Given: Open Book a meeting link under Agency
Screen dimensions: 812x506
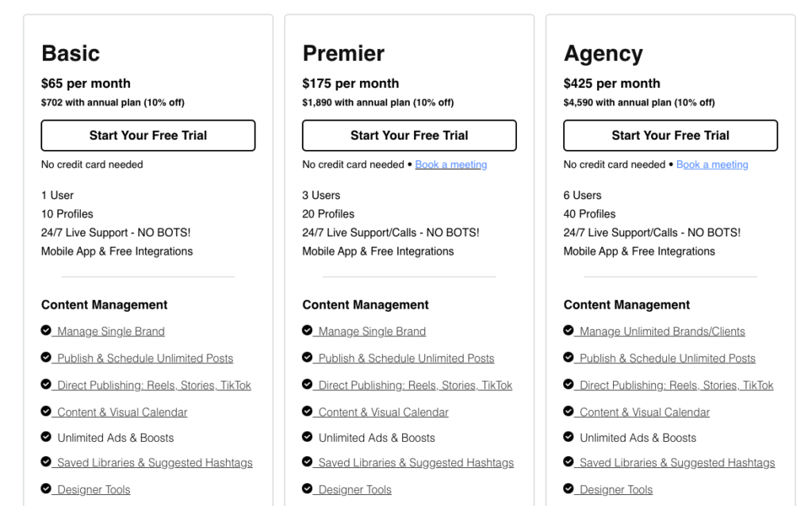Looking at the screenshot, I should tap(712, 165).
